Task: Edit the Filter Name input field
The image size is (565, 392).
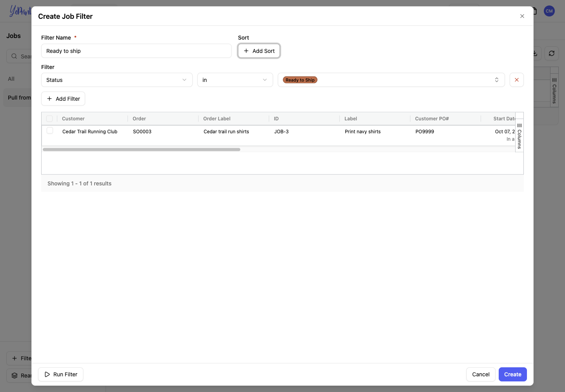Action: pos(136,51)
